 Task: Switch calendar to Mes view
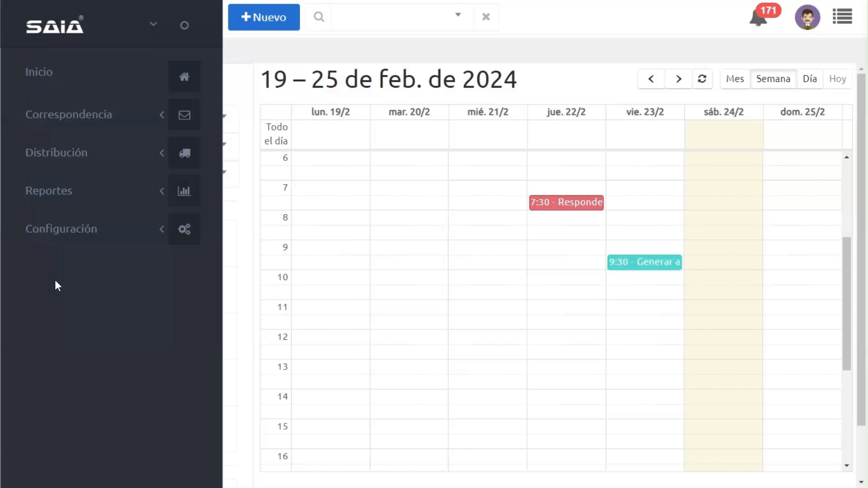[x=735, y=79]
